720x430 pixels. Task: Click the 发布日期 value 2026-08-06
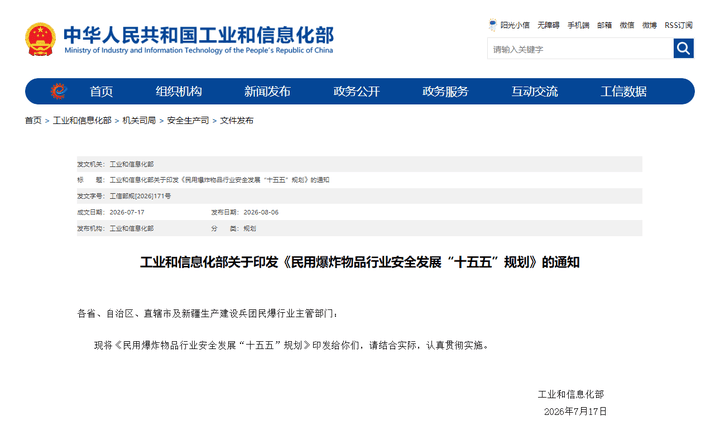[x=261, y=212]
